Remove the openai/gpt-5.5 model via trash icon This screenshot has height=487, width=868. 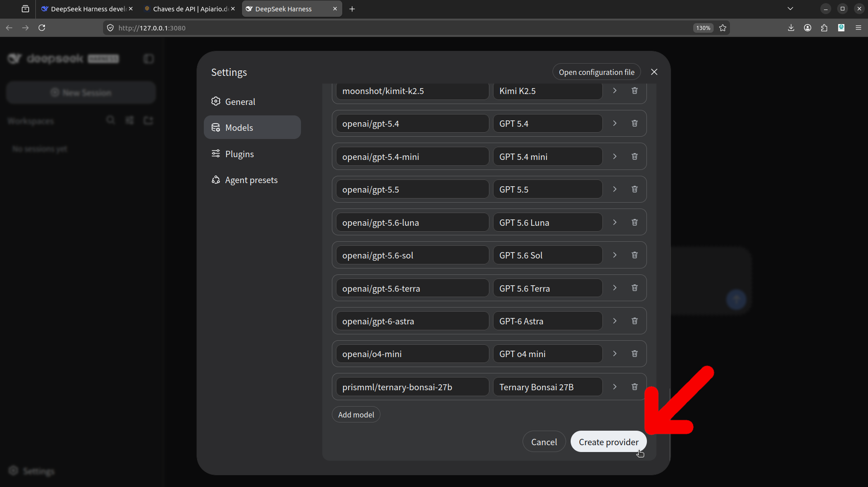pyautogui.click(x=635, y=189)
